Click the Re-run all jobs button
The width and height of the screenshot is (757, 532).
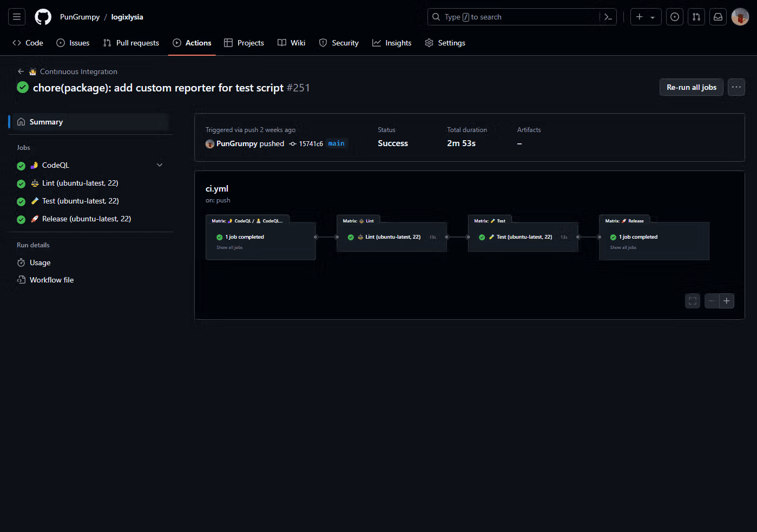point(691,87)
